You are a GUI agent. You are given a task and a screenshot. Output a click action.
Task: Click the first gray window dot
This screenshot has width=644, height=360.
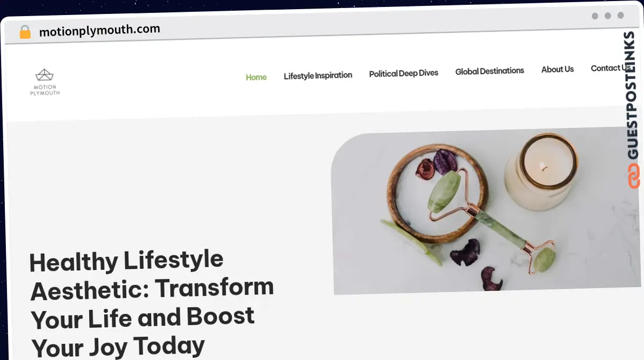pyautogui.click(x=595, y=16)
